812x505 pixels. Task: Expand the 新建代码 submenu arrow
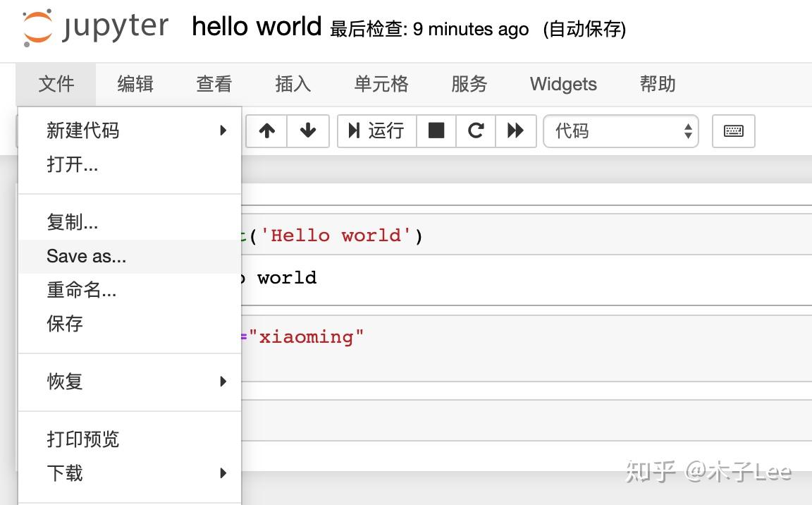(223, 130)
